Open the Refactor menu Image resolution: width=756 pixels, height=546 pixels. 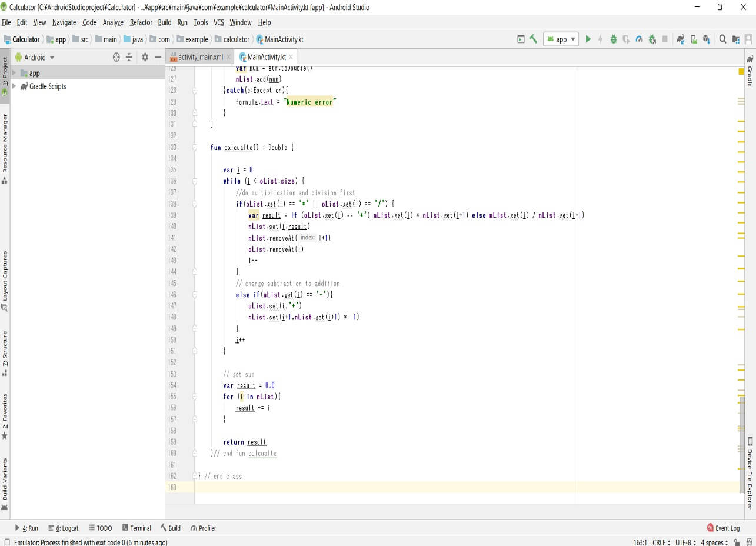point(141,22)
